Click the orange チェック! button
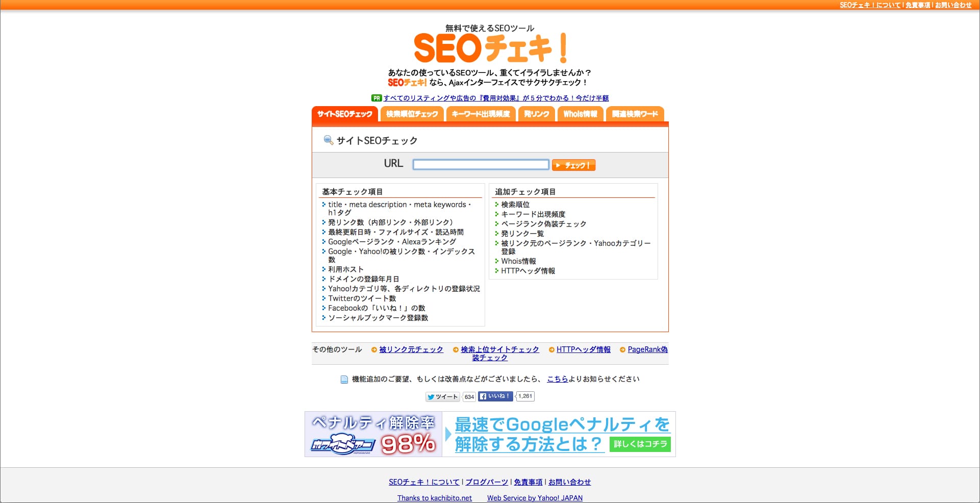This screenshot has width=980, height=503. point(574,165)
